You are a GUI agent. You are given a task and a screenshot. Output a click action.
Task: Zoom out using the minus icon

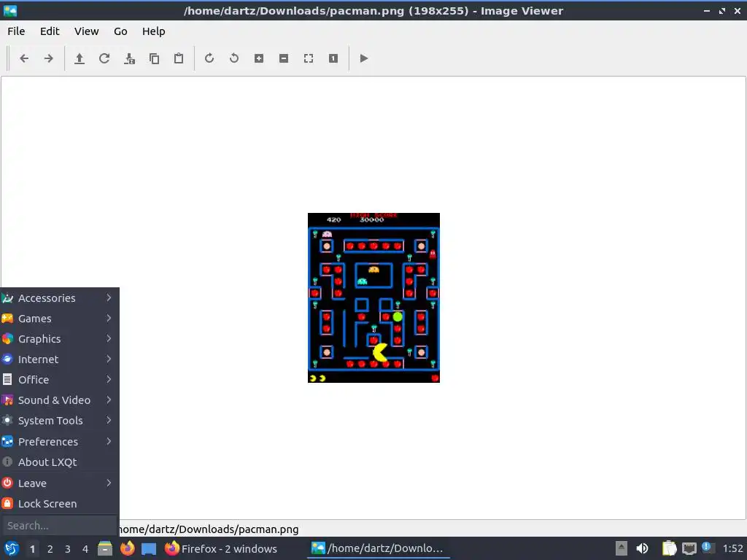(x=284, y=58)
